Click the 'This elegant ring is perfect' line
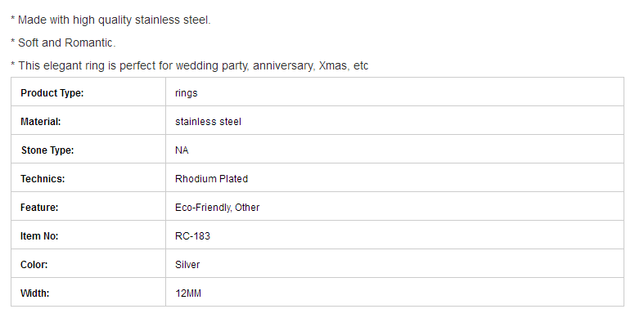This screenshot has width=644, height=309. (189, 65)
